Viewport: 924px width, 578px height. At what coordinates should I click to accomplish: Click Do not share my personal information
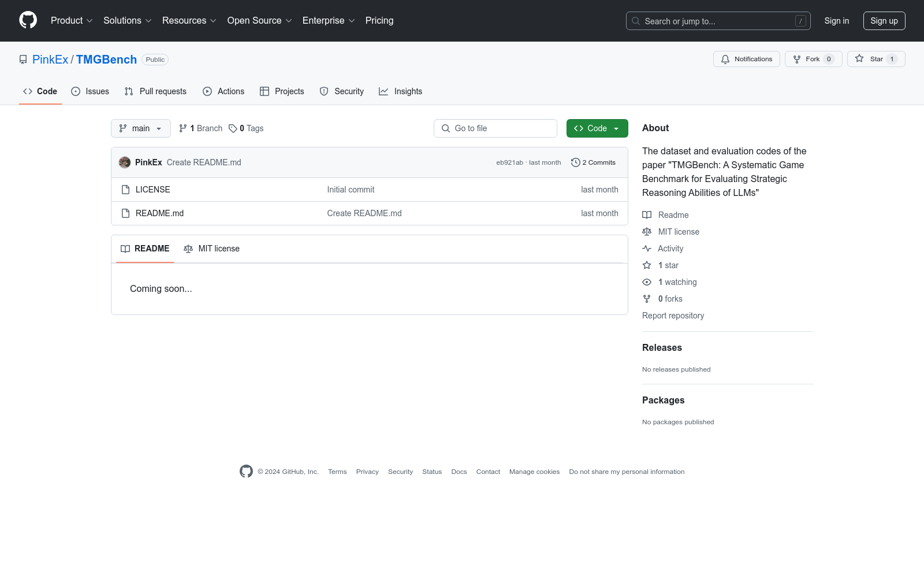pos(627,472)
